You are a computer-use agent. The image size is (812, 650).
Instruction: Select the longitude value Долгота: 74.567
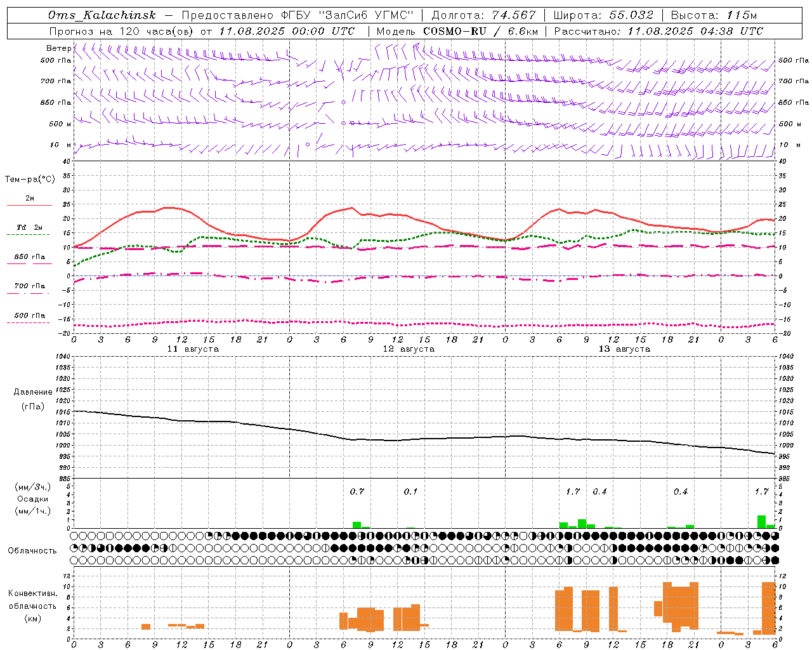point(483,15)
